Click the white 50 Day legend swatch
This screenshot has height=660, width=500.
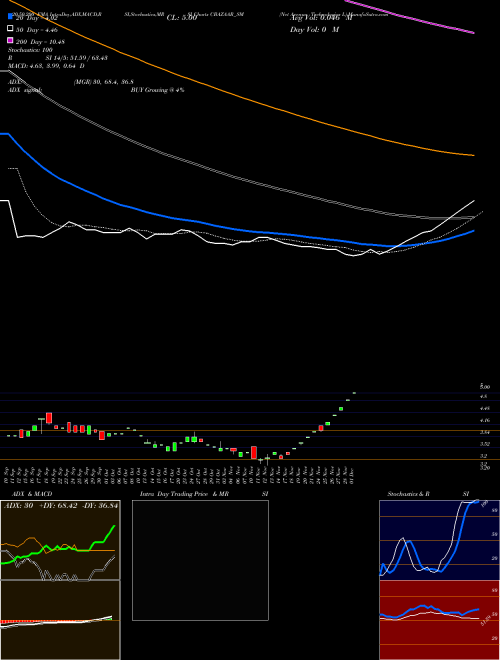pos(11,29)
